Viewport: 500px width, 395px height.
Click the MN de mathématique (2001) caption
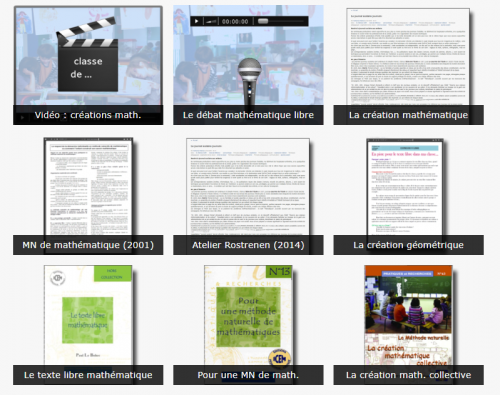[x=88, y=245]
